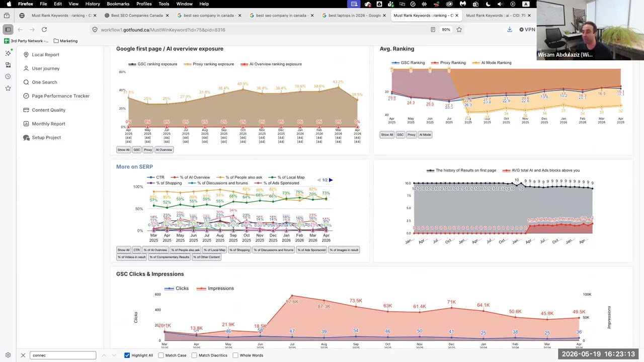Toggle Proxy ranking exposure color swatch

point(187,64)
